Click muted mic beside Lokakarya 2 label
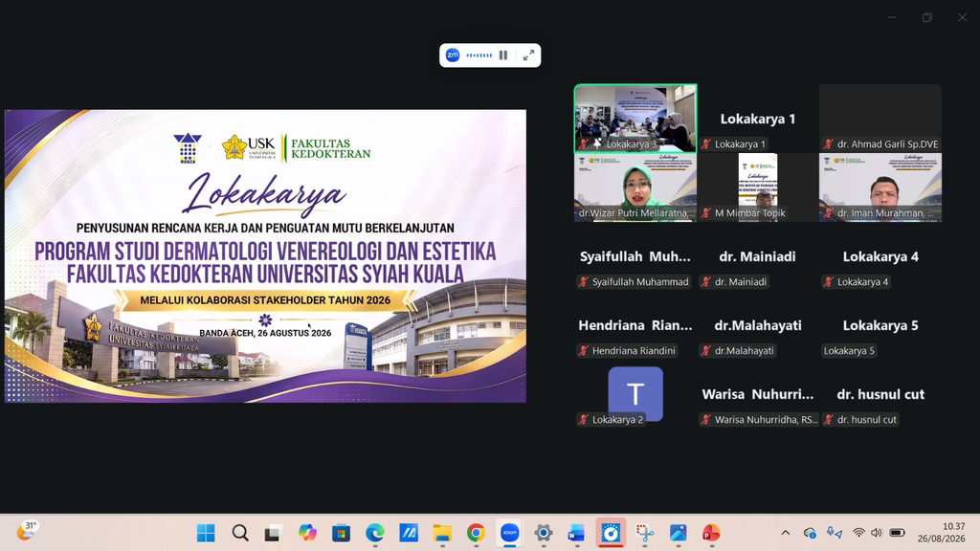 (584, 420)
